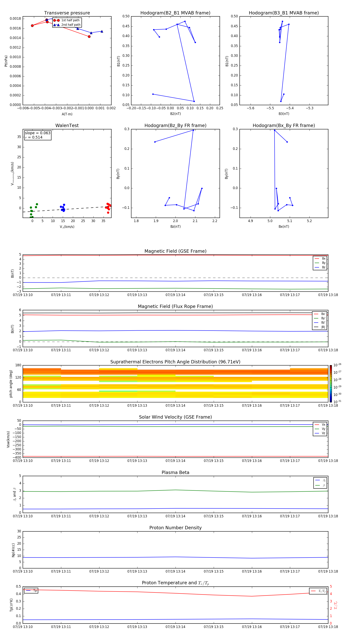Click the 'Proton Temperature and Te/Tp' title
351x644 pixels.
[175, 583]
